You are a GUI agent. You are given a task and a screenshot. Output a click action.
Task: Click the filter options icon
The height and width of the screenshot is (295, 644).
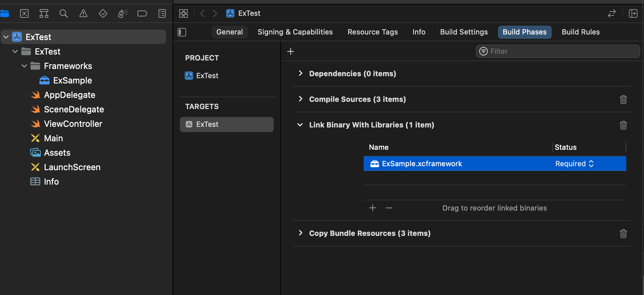pos(483,51)
